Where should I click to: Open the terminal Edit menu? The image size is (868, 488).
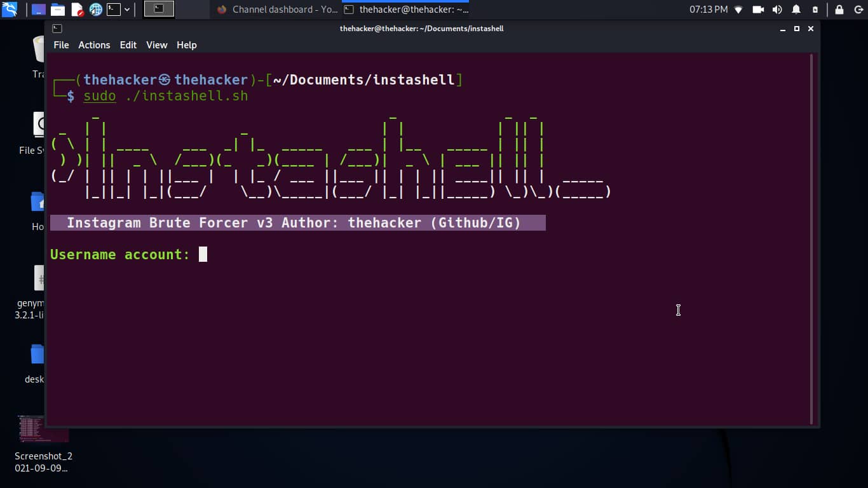pyautogui.click(x=128, y=45)
